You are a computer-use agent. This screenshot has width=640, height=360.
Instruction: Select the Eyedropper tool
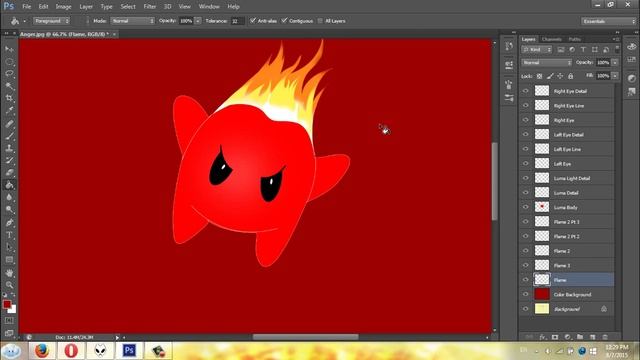click(9, 111)
